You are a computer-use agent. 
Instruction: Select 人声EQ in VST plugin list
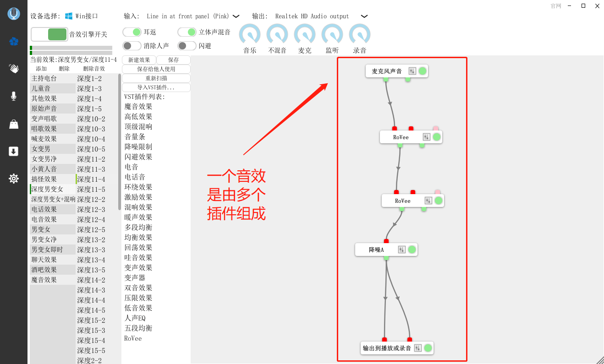135,318
